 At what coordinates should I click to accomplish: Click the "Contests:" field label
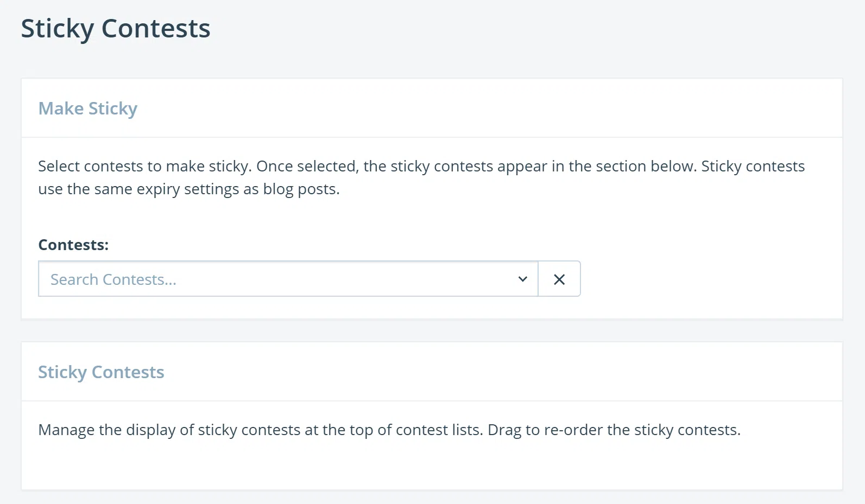point(73,245)
